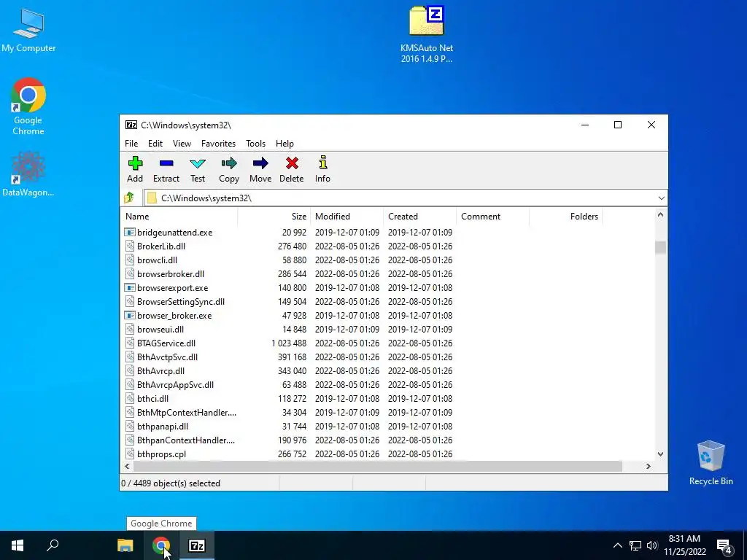Click the volume speaker tray icon
Image resolution: width=747 pixels, height=560 pixels.
pos(652,545)
